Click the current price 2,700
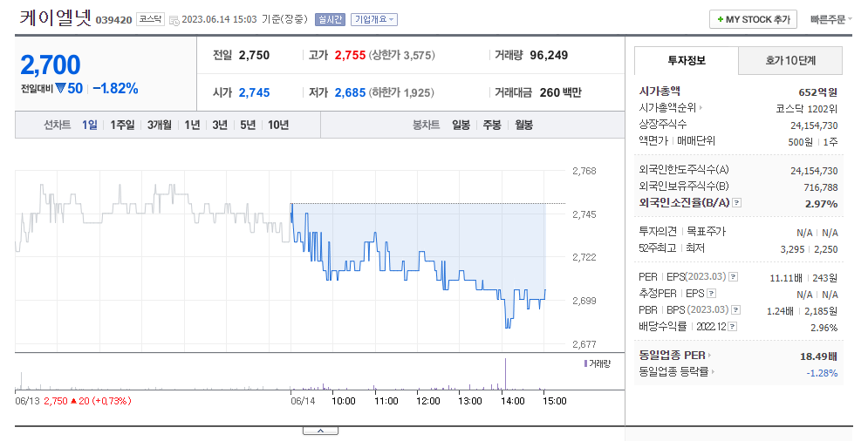This screenshot has width=868, height=441. (x=51, y=64)
